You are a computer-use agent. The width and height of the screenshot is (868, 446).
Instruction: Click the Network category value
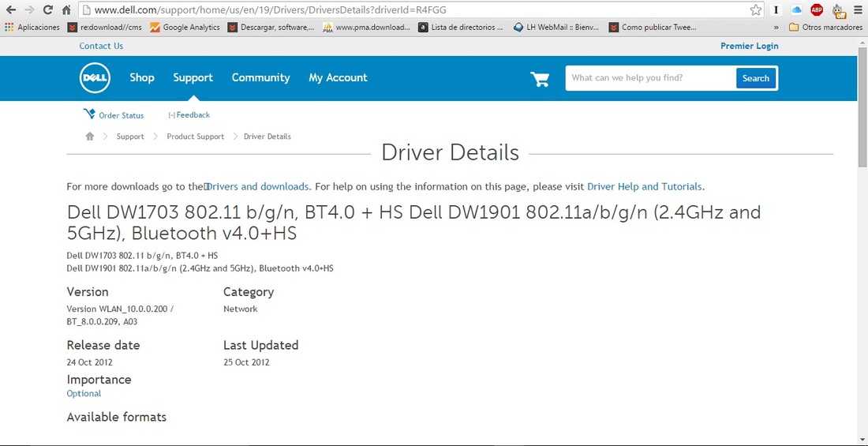point(240,309)
